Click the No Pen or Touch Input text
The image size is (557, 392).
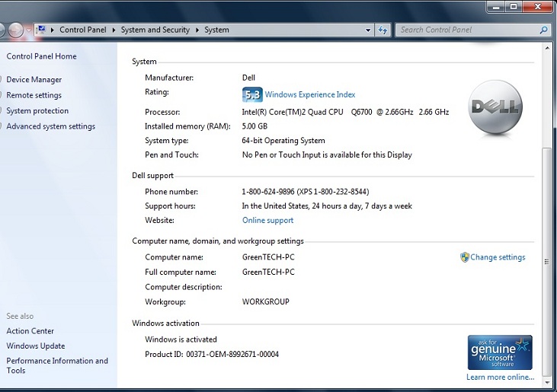(327, 155)
